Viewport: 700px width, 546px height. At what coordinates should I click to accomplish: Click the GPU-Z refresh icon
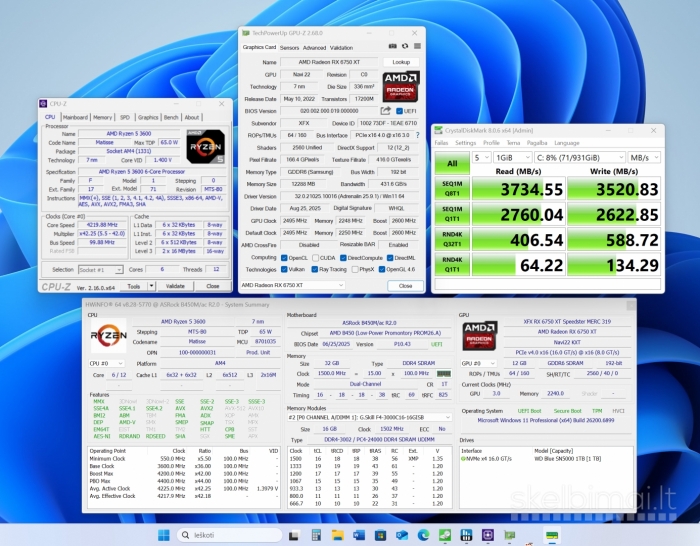(405, 46)
